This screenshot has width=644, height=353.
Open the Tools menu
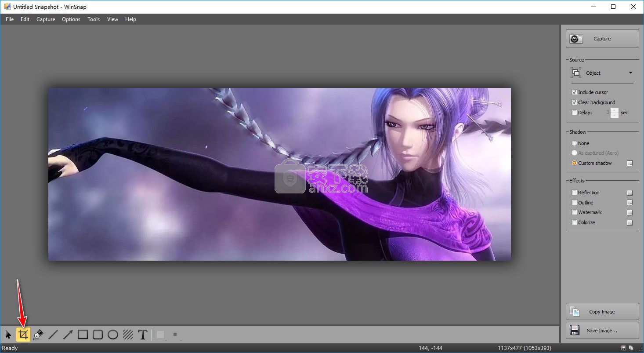pos(94,19)
